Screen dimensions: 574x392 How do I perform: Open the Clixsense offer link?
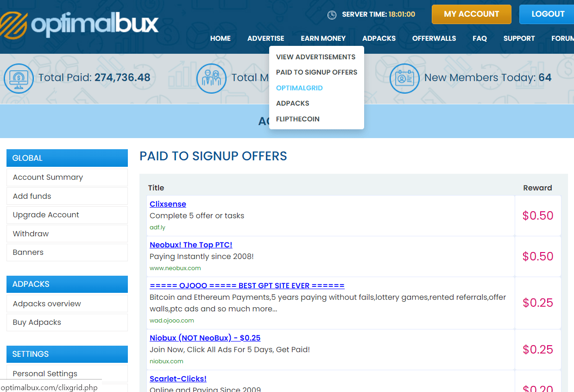[168, 204]
